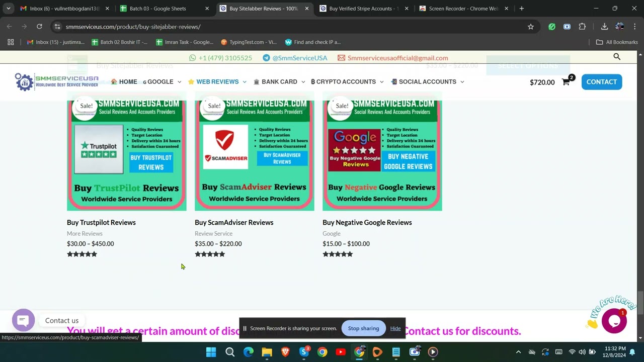
Task: Open Windows Start menu
Action: (211, 352)
